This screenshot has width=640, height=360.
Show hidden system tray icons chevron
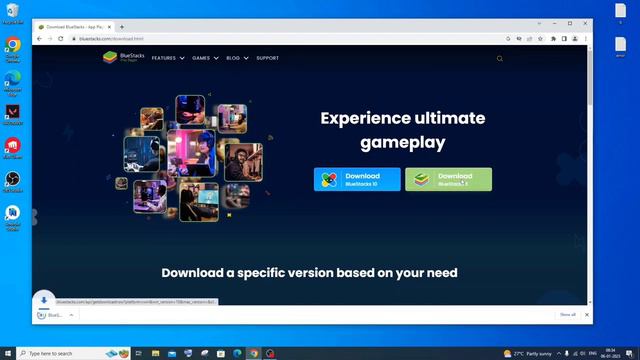[x=558, y=353]
